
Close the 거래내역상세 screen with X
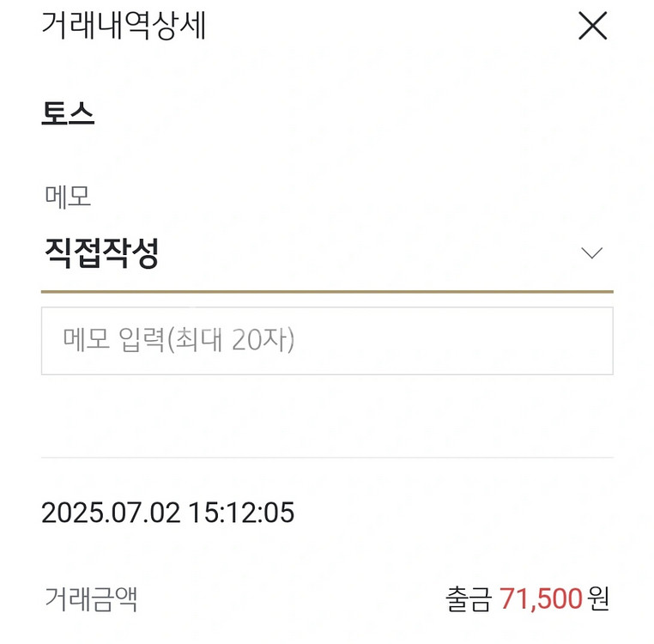pyautogui.click(x=592, y=27)
